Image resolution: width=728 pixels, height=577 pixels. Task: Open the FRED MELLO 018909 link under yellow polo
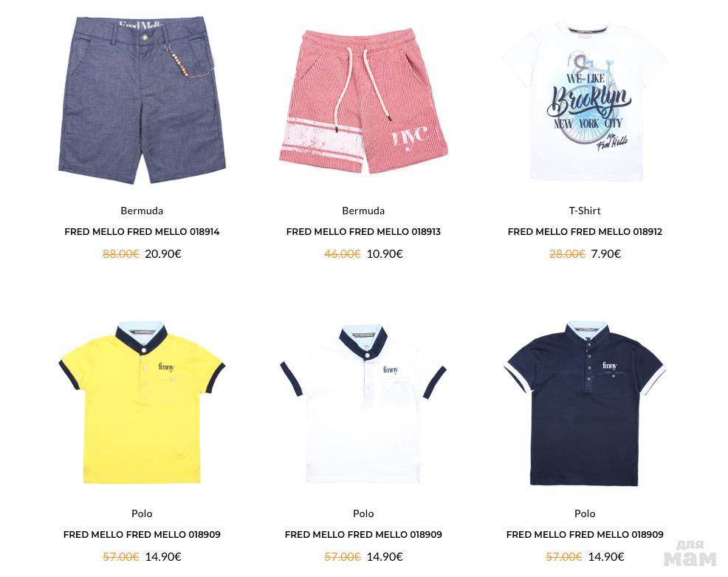coord(142,534)
